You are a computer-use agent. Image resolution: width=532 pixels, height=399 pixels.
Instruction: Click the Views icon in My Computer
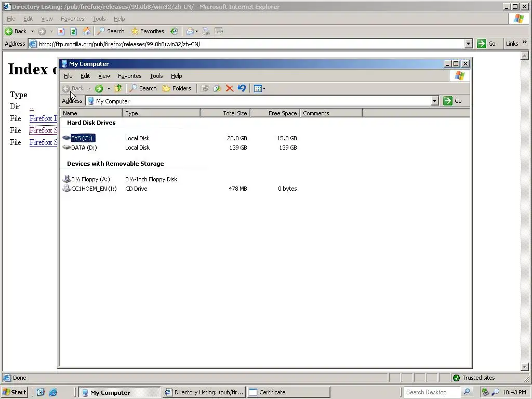click(258, 88)
